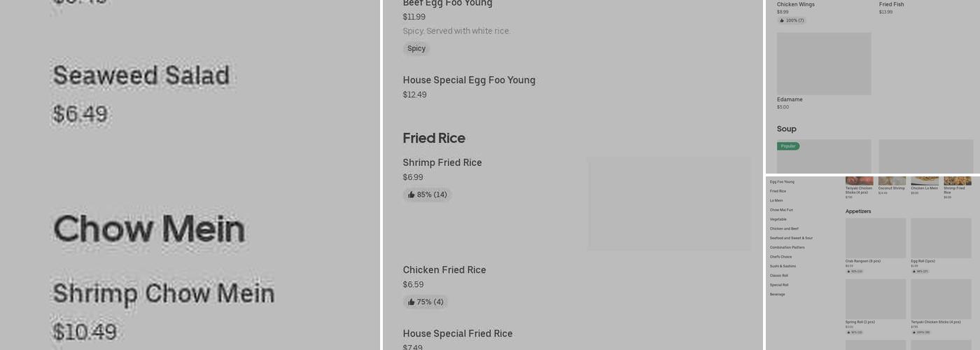Screen dimensions: 980x350
Task: Open the Crab Rangoon appetizer image
Action: tap(875, 238)
